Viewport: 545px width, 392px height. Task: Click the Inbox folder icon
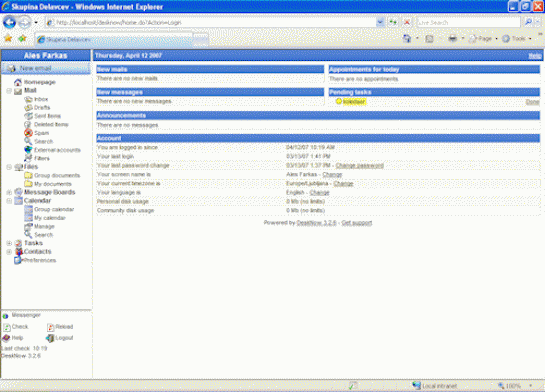[28, 99]
